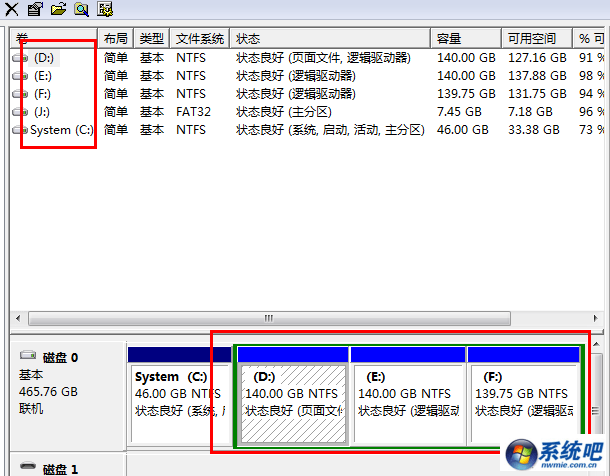
Task: Select the (F:) volume drive icon
Action: point(20,94)
